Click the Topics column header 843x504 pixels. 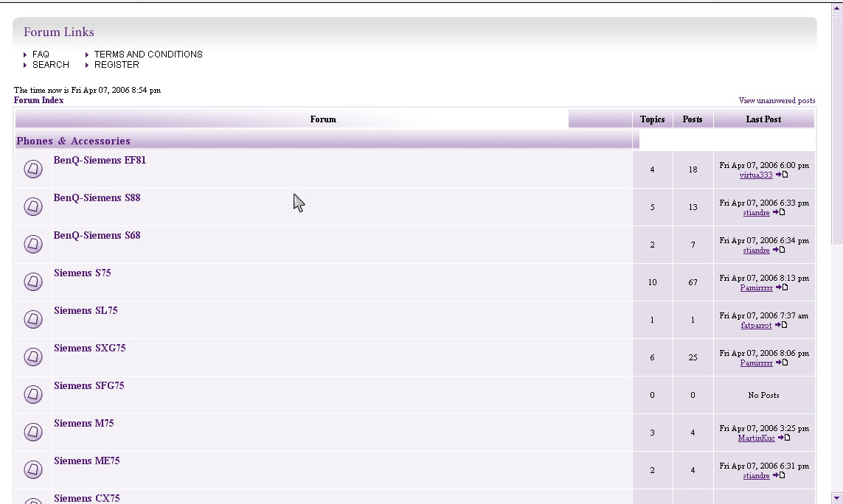click(652, 119)
